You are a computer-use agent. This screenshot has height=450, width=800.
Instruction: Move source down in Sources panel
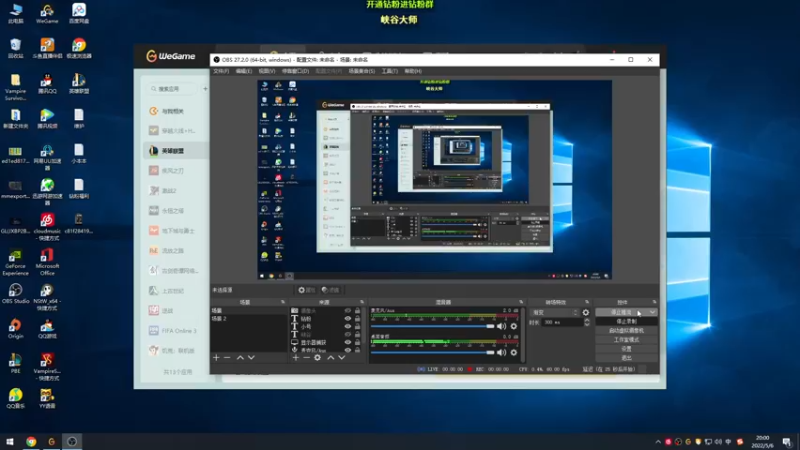coord(341,358)
